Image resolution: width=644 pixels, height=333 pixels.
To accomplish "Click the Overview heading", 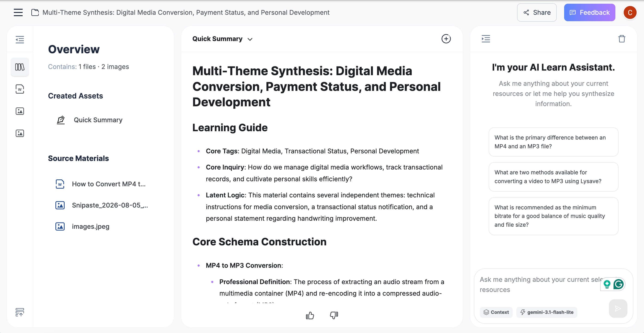I will [x=74, y=49].
